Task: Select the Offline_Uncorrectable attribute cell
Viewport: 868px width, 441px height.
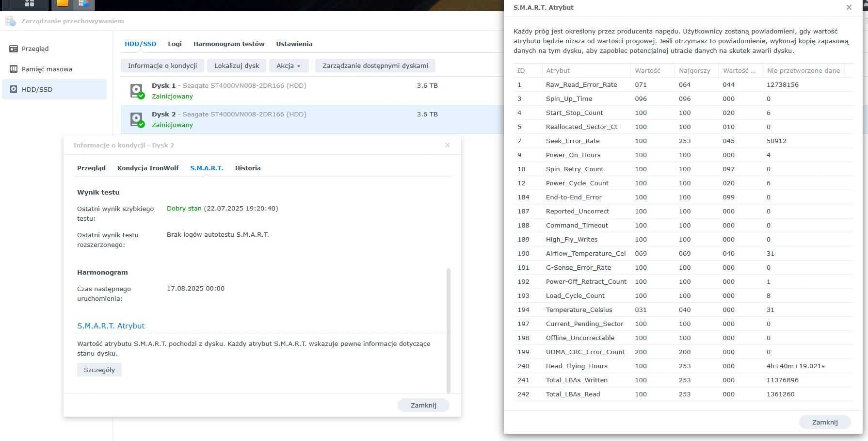Action: [x=580, y=338]
